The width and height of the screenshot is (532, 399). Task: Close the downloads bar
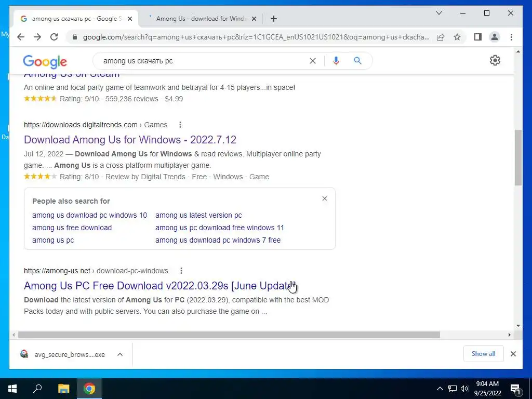(x=513, y=354)
